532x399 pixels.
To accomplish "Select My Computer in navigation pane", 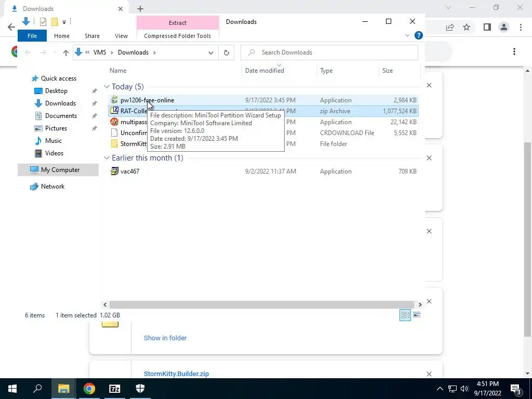I will 58,170.
